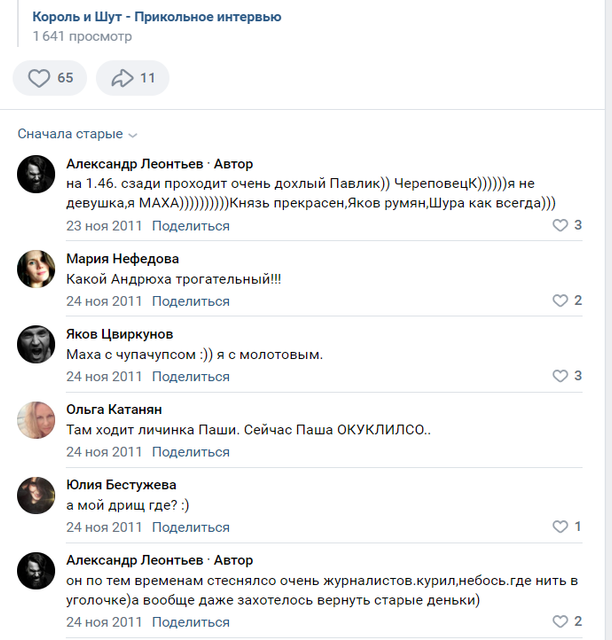Open Яков Цвиркунов's profile name link
The width and height of the screenshot is (612, 640).
point(120,334)
